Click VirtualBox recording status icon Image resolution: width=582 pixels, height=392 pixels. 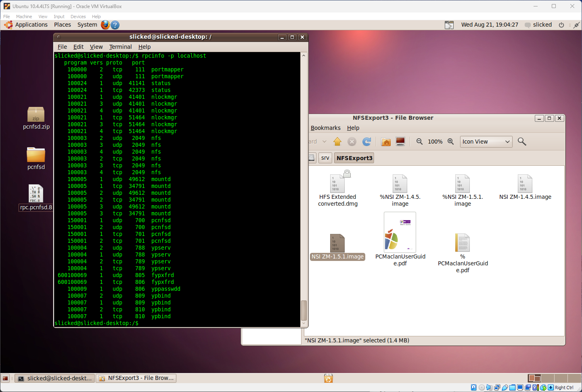point(528,388)
